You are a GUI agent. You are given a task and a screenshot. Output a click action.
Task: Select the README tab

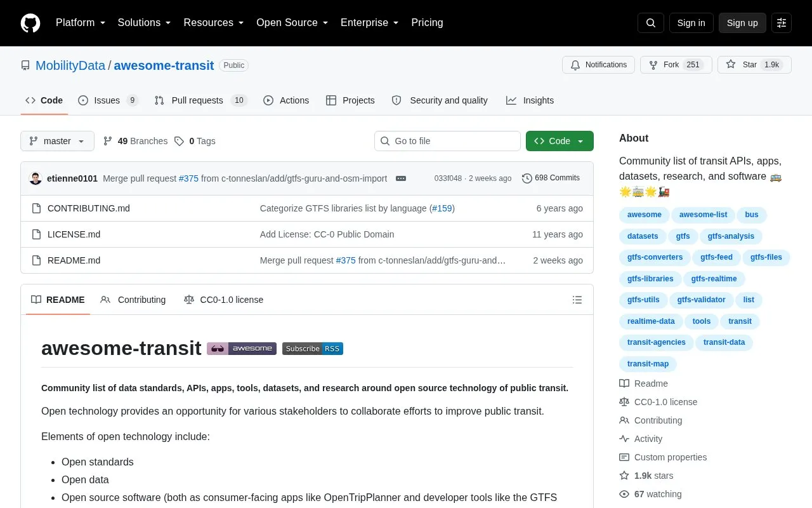[x=58, y=300]
